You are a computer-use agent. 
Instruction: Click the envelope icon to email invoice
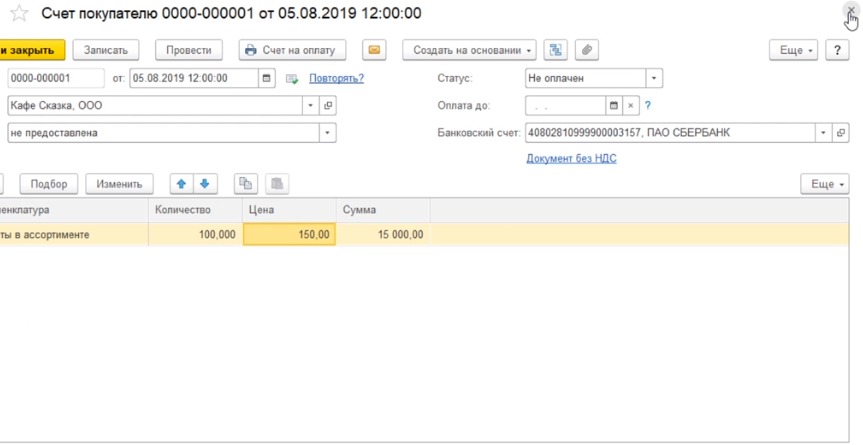click(374, 50)
